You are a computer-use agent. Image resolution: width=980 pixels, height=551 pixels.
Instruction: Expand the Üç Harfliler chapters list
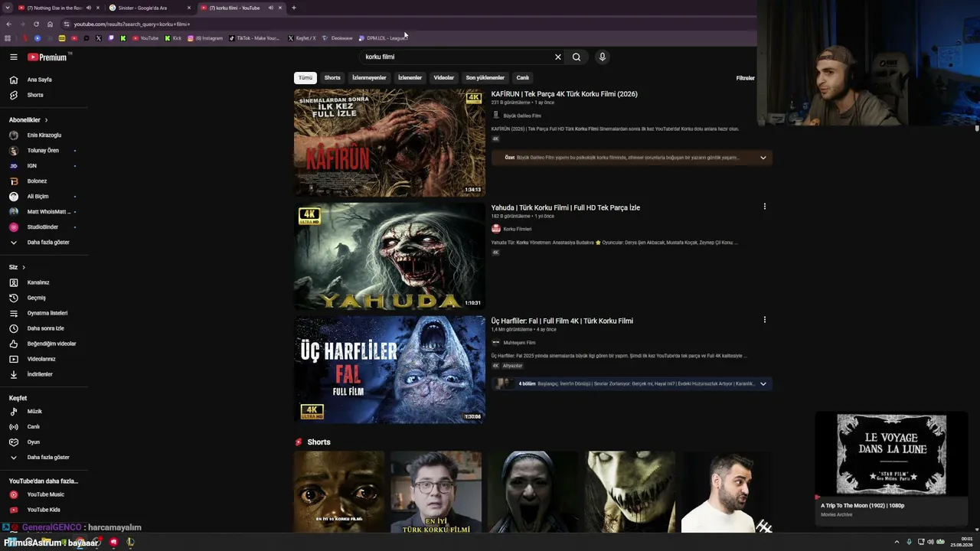pos(763,383)
